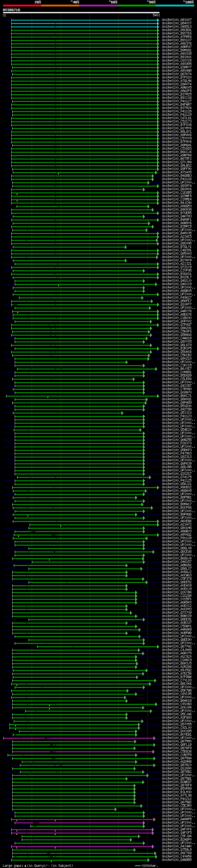Select hit UniRef100_Q6XHY6
This screenshot has height=868, width=197.
pyautogui.click(x=177, y=189)
